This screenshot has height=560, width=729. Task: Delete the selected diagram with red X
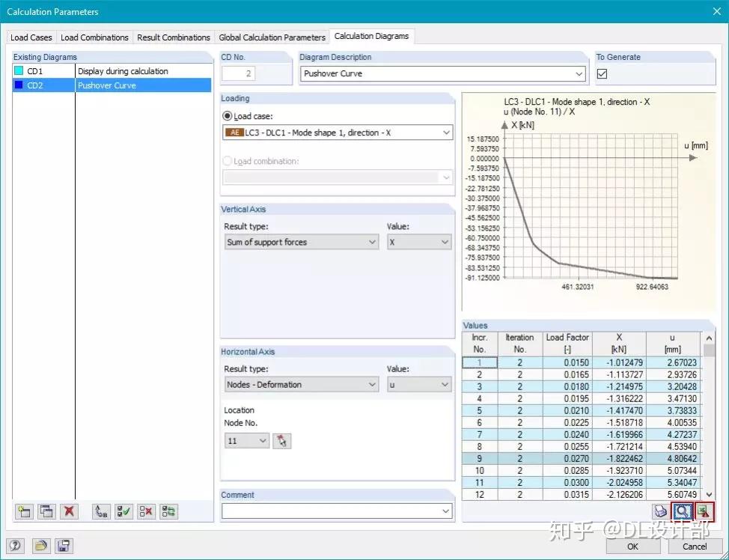tap(69, 511)
